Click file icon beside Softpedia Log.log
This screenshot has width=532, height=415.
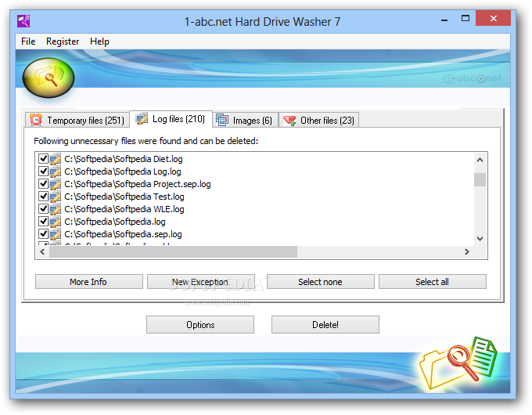pos(55,171)
